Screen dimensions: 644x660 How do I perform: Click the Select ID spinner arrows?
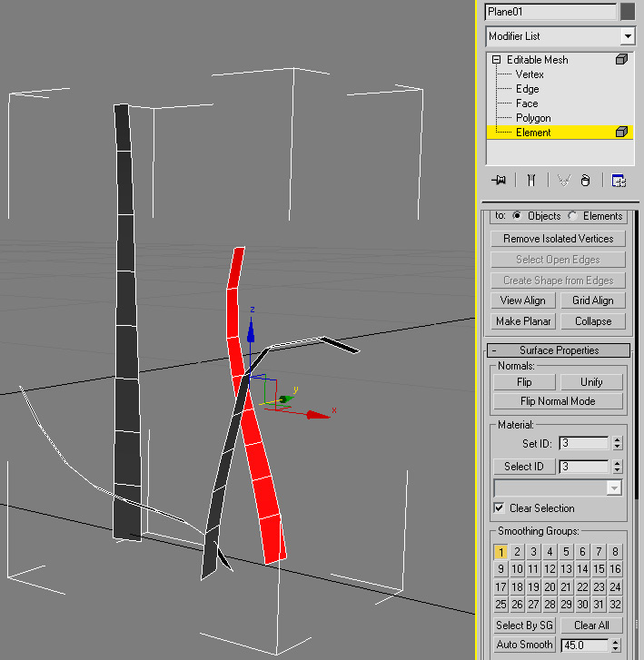point(617,467)
